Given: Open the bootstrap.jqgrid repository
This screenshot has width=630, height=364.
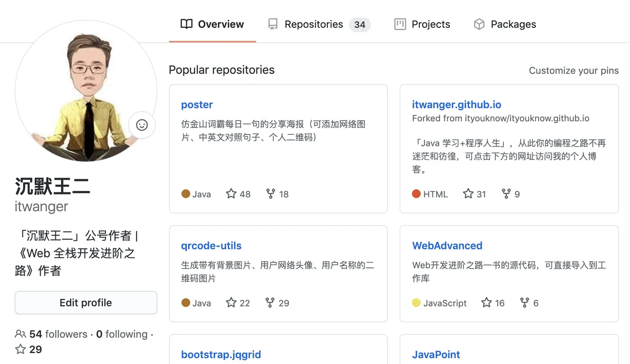Looking at the screenshot, I should pyautogui.click(x=221, y=355).
